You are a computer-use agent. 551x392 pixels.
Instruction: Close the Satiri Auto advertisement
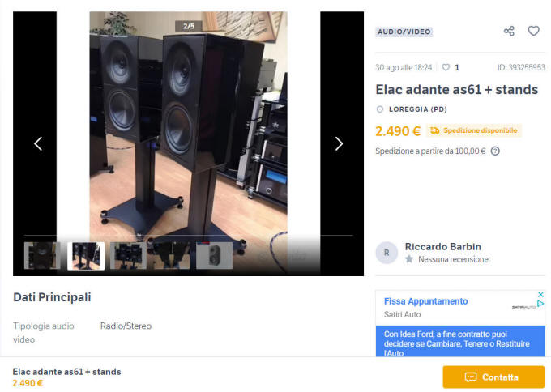coord(540,294)
